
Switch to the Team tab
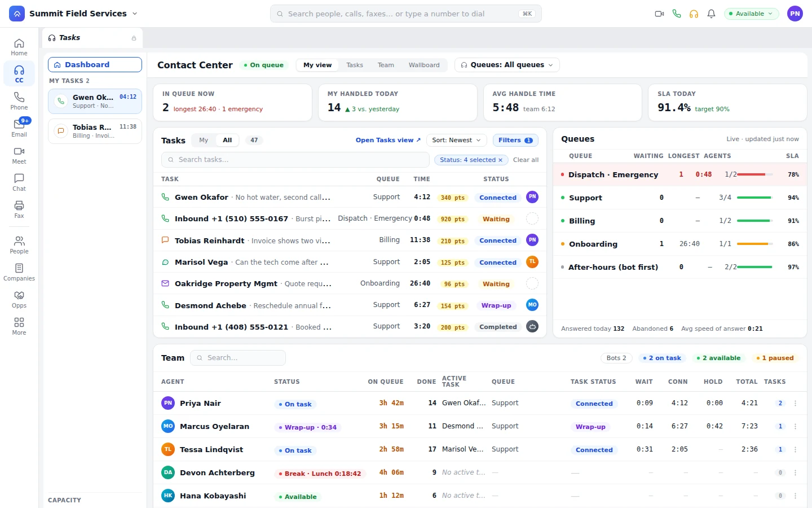click(x=386, y=65)
